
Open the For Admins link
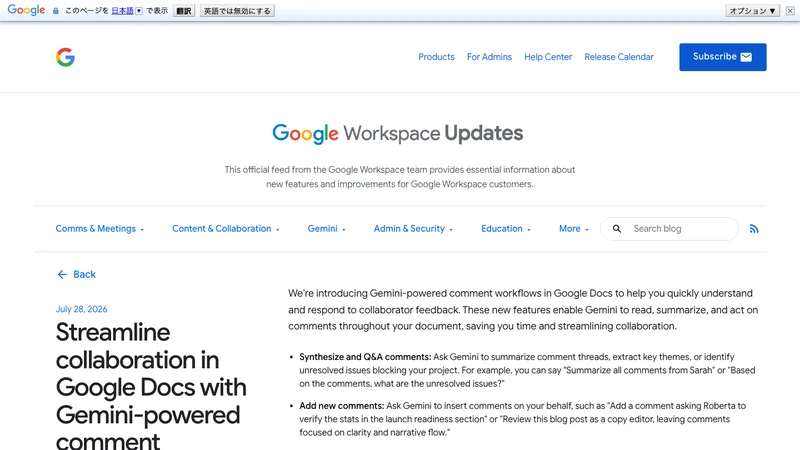tap(489, 57)
